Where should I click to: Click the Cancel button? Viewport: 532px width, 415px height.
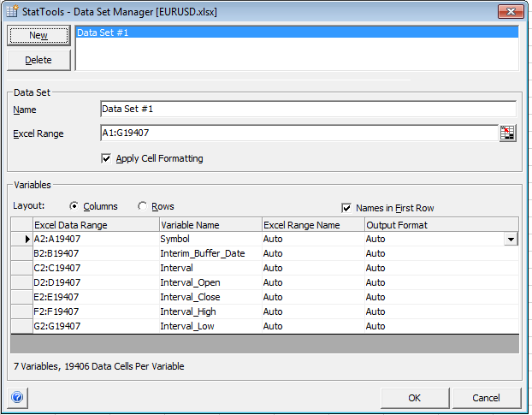486,398
